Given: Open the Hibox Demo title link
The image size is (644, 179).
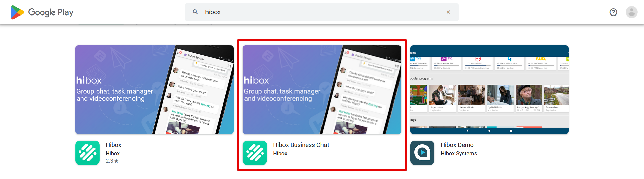Looking at the screenshot, I should coord(457,145).
